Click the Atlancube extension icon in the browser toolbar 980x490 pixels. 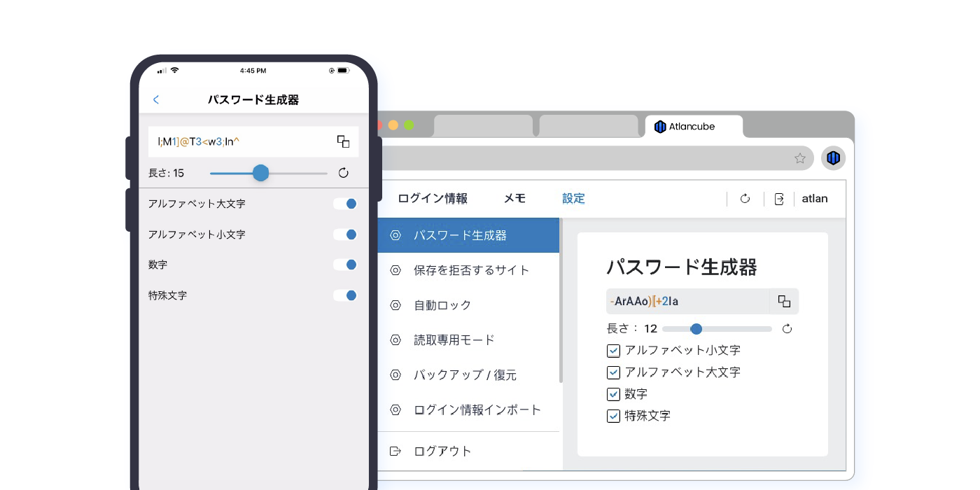pos(833,158)
